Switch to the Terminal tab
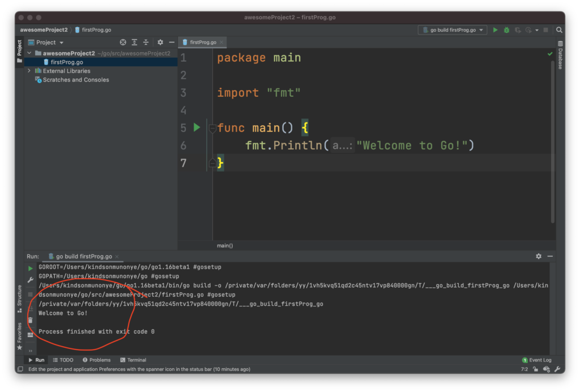 point(133,360)
